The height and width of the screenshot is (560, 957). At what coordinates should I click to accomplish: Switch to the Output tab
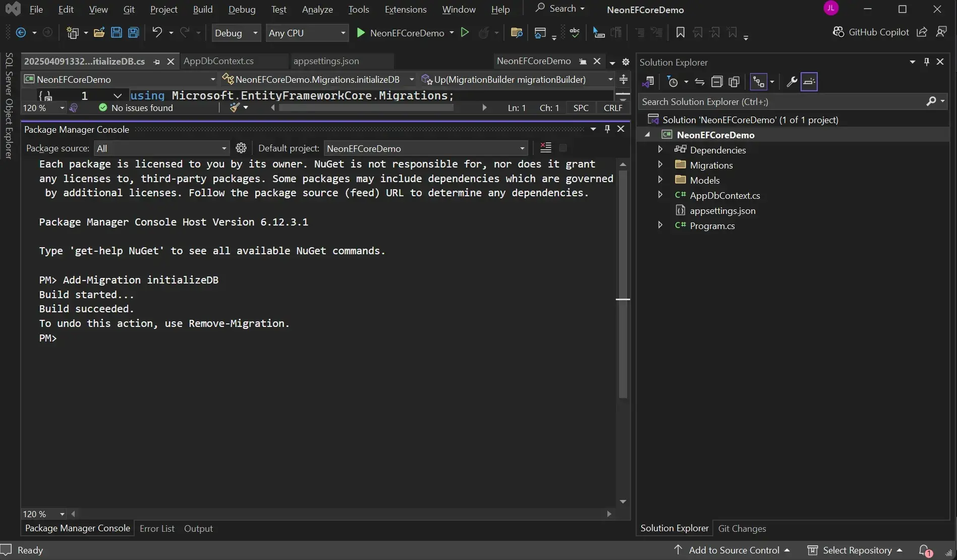(x=198, y=528)
